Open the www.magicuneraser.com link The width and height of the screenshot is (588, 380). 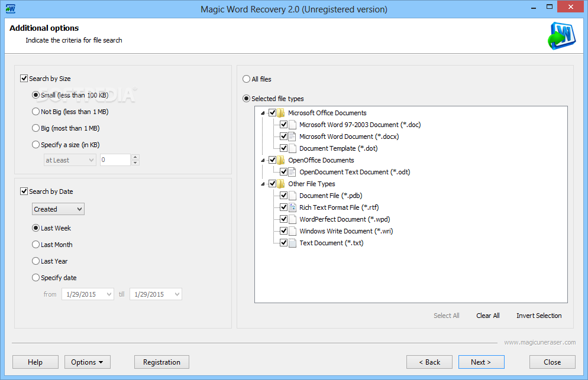(539, 342)
